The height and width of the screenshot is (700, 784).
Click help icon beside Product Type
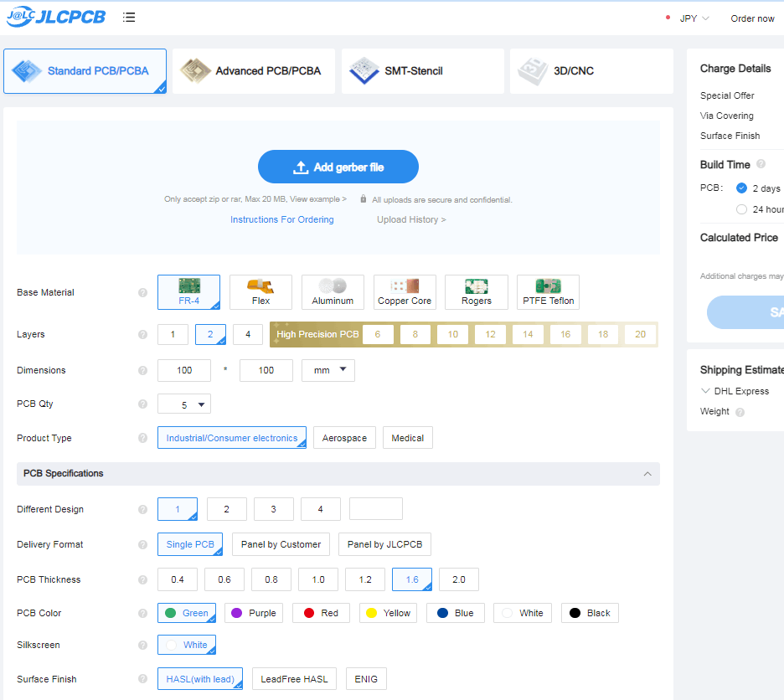click(x=142, y=438)
